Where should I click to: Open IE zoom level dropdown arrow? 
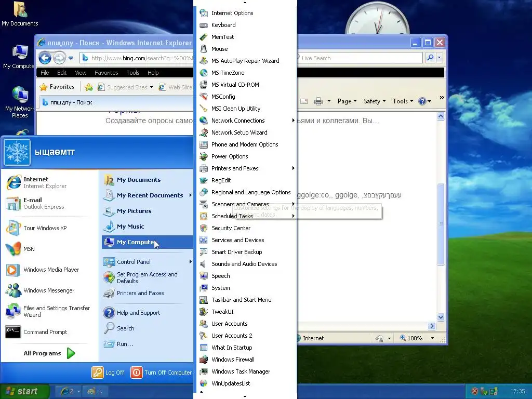(432, 338)
